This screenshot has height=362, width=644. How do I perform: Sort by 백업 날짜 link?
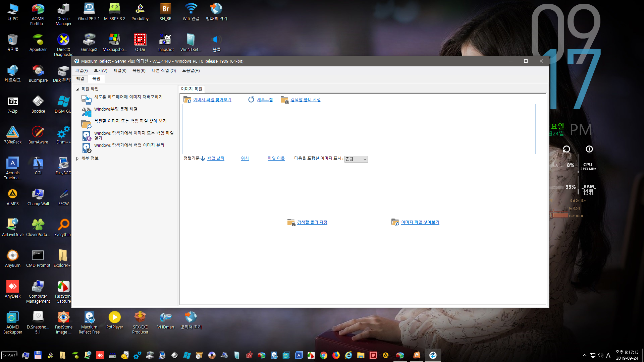(216, 159)
